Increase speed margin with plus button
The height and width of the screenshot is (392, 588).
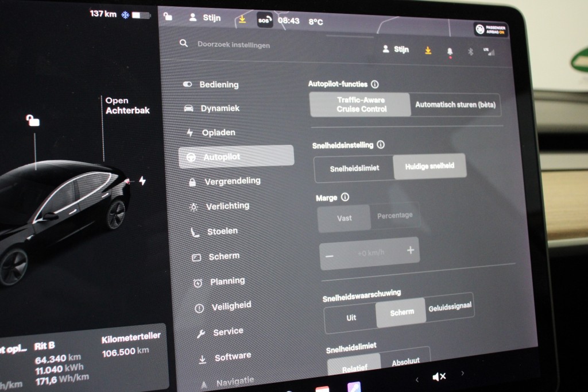tap(410, 251)
